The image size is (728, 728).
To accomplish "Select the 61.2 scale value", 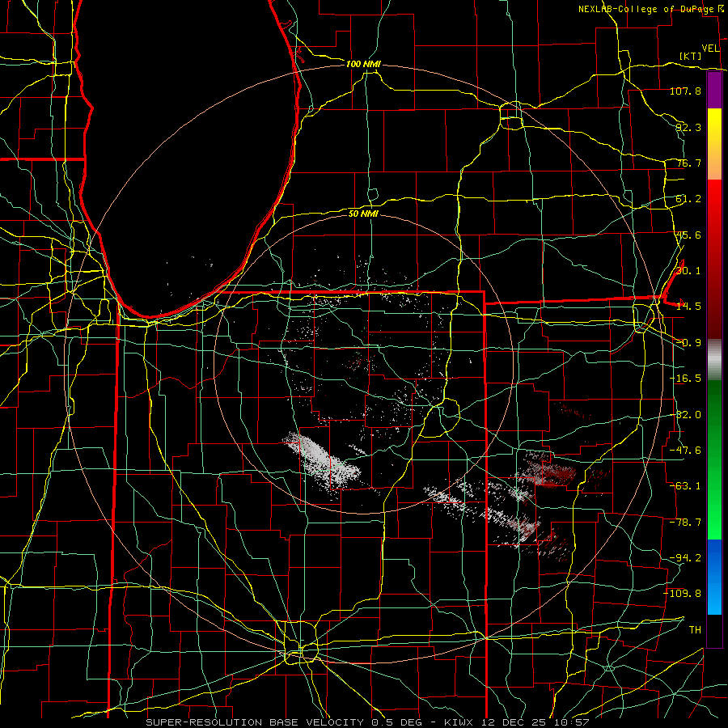I will coord(688,199).
